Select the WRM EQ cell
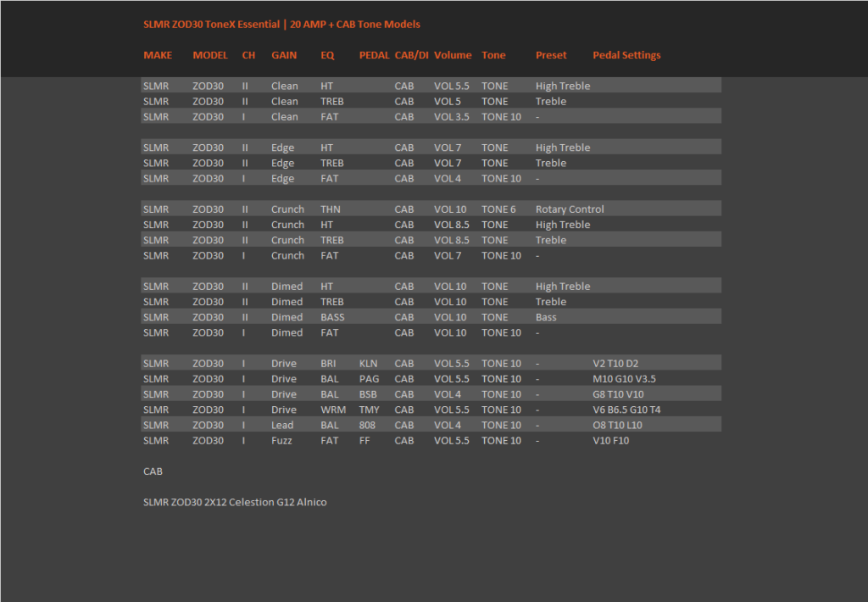 pos(333,410)
